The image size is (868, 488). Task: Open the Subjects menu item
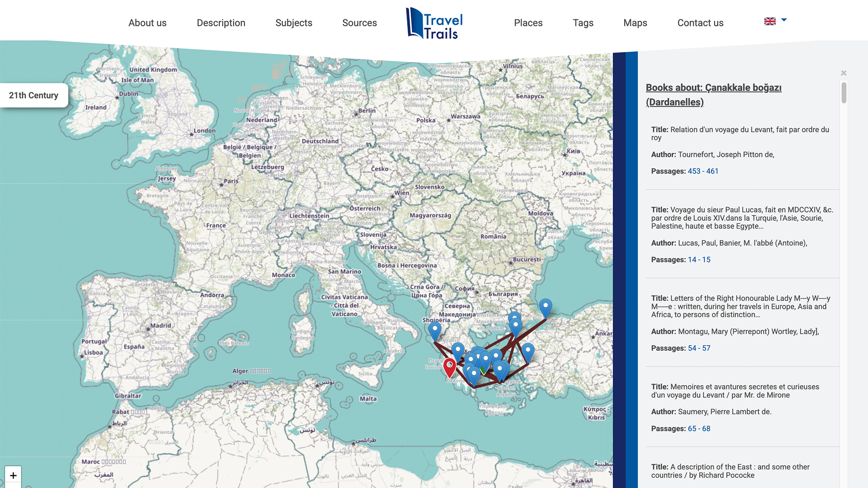click(294, 23)
